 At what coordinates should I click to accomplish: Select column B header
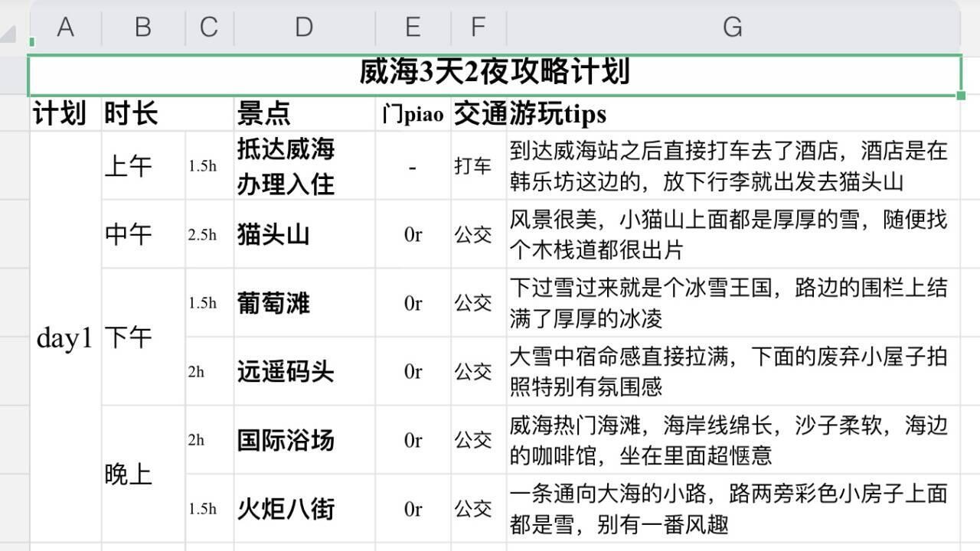[x=142, y=27]
